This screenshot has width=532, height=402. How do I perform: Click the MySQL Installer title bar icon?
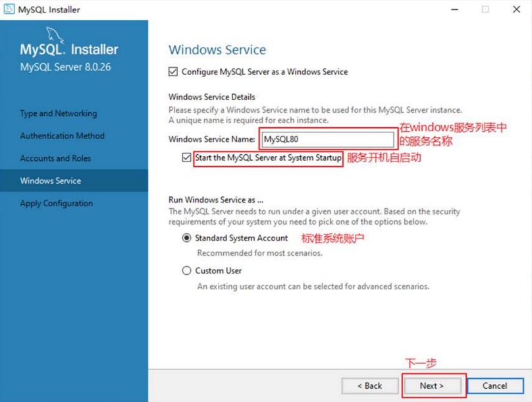coord(9,9)
